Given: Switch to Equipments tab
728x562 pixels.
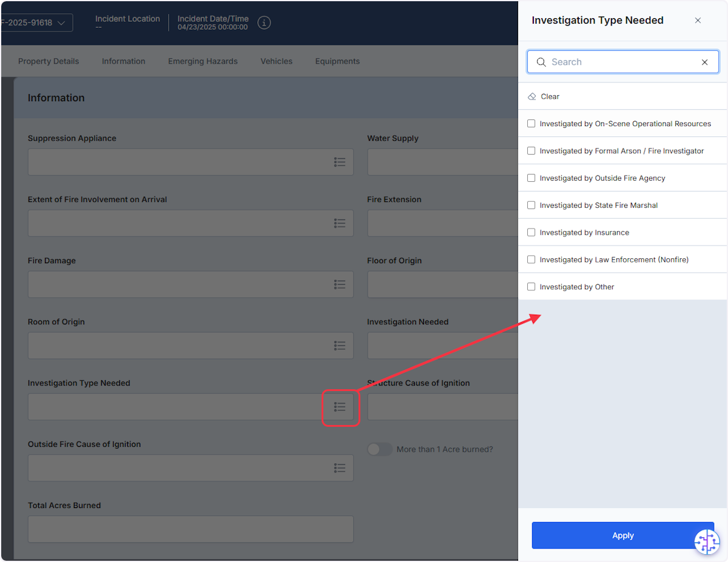Looking at the screenshot, I should 337,61.
